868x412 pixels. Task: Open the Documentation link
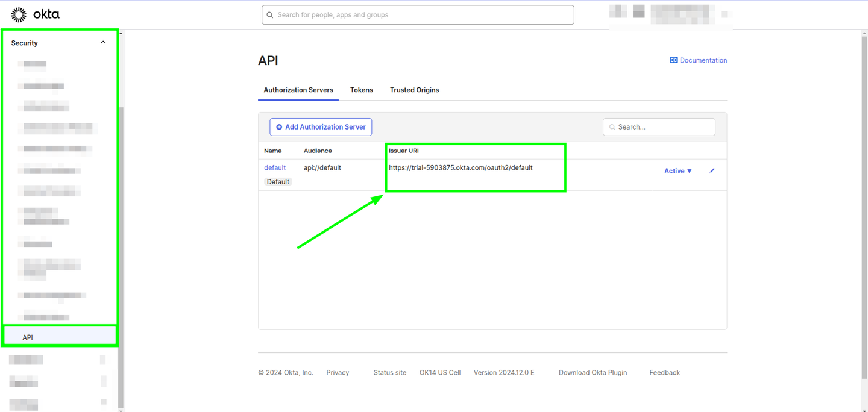pos(703,60)
